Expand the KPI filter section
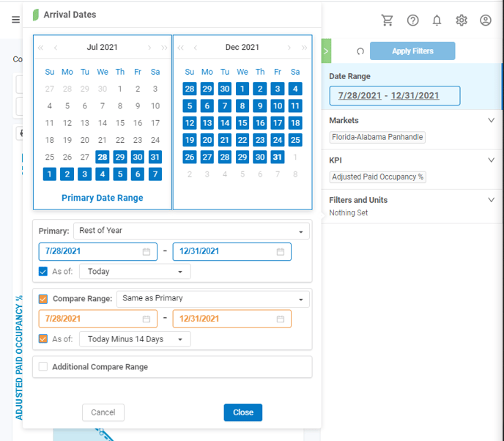Image resolution: width=504 pixels, height=441 pixels. [x=491, y=160]
